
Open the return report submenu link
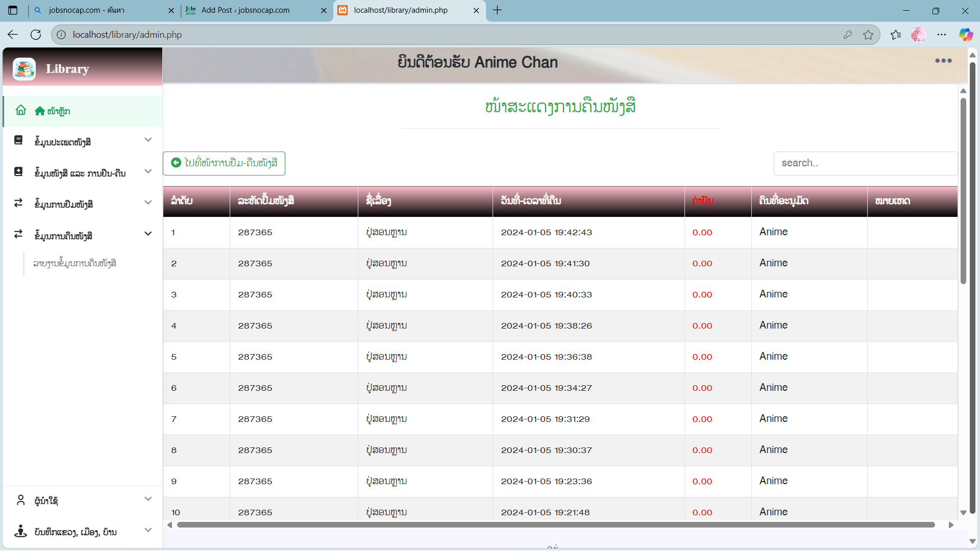[75, 263]
